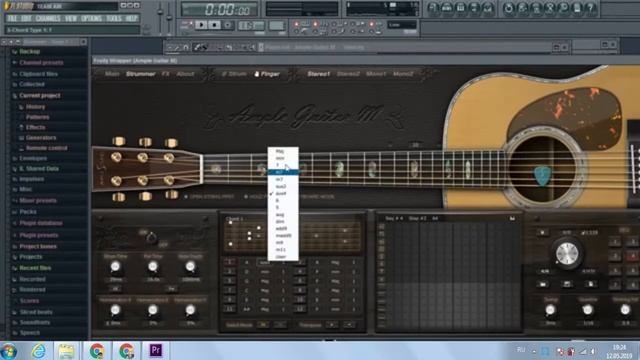The height and width of the screenshot is (360, 640).
Task: Open Patterns under Current project
Action: point(37,117)
